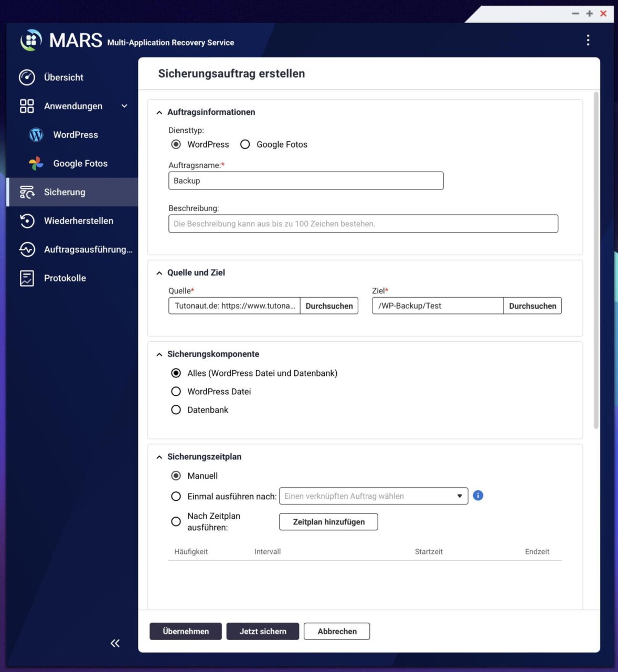Collapse the Sicherungskomponente section
This screenshot has width=618, height=672.
[159, 354]
